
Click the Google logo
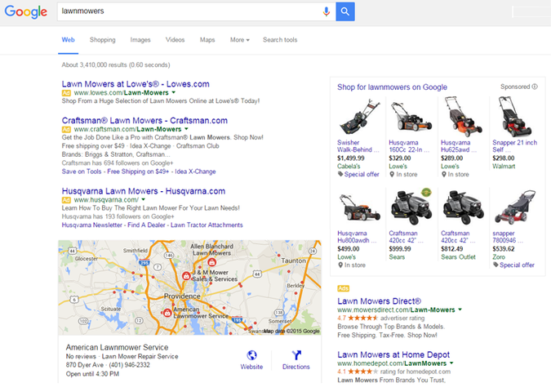tap(25, 11)
